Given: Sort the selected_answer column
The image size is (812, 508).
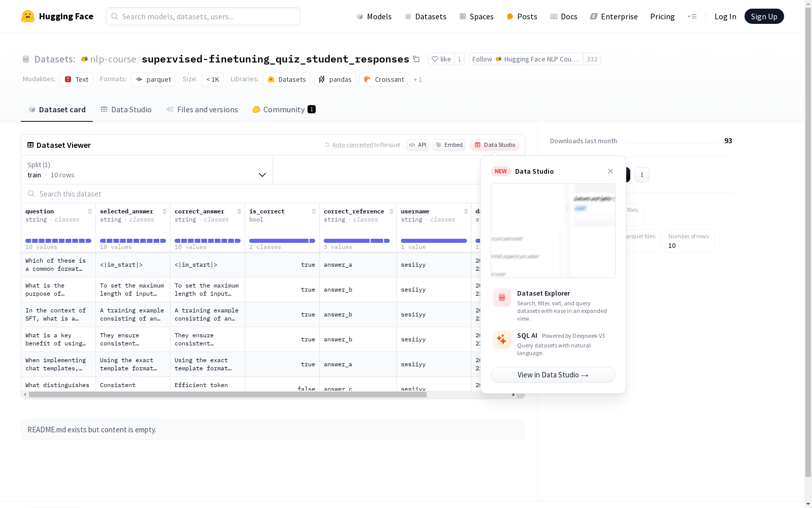Looking at the screenshot, I should click(x=164, y=211).
